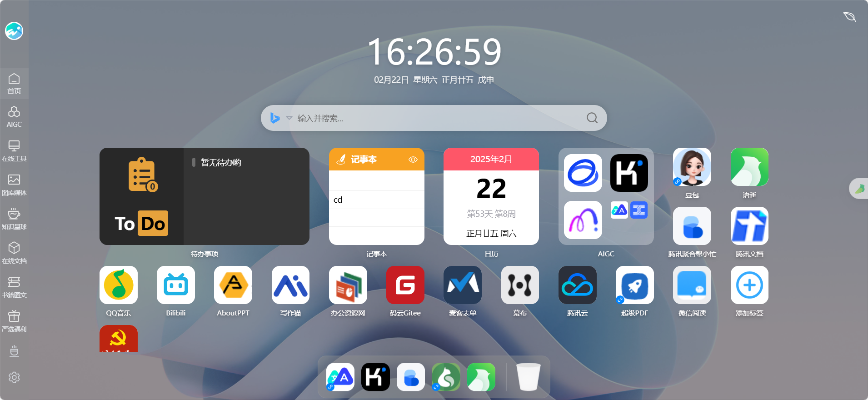Screen dimensions: 868x400
Task: Click the cup icon above the settings gear
Action: point(14,351)
